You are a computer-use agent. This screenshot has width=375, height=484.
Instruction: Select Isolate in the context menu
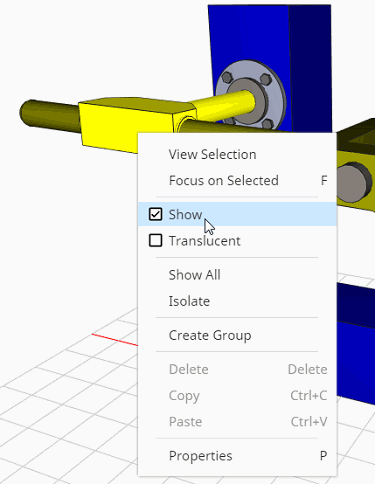[x=237, y=301]
